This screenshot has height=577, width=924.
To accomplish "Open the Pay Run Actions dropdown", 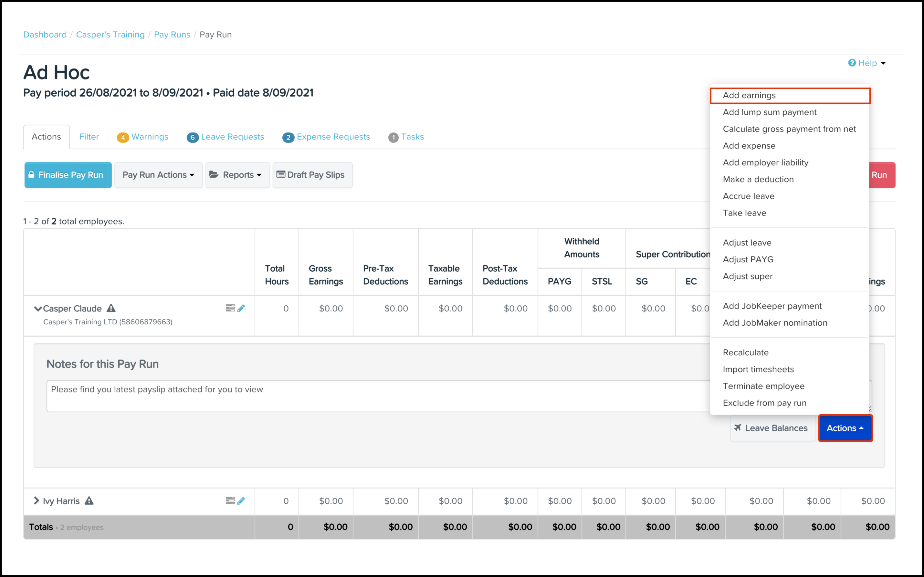I will [158, 175].
